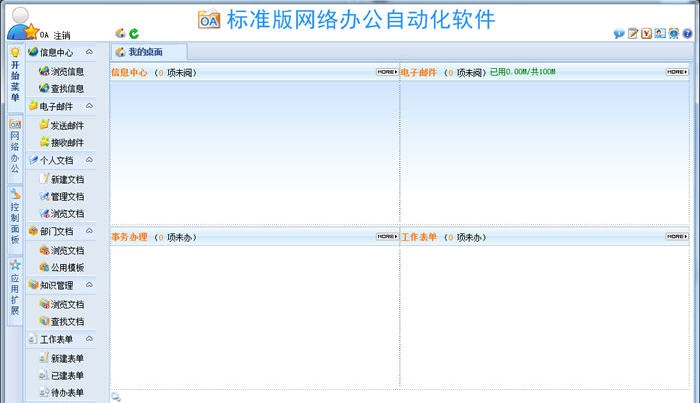Collapse the 个人文档 sidebar group
This screenshot has width=700, height=403.
tap(89, 160)
